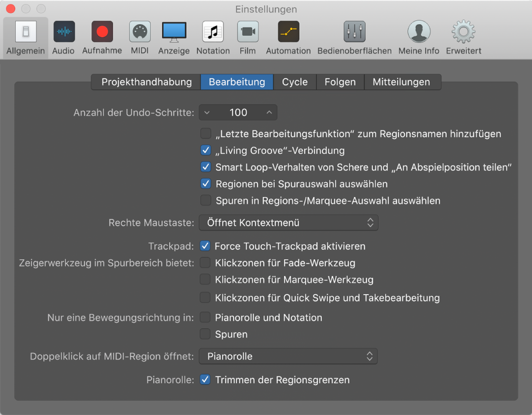Open the MIDI preferences pane
Screen dimensions: 532x415
(x=140, y=38)
